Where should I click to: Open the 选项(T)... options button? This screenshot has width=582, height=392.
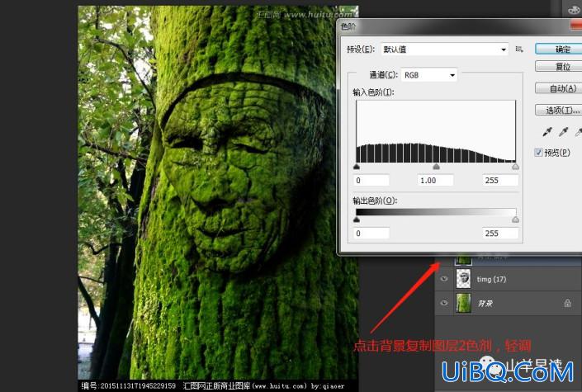coord(559,110)
